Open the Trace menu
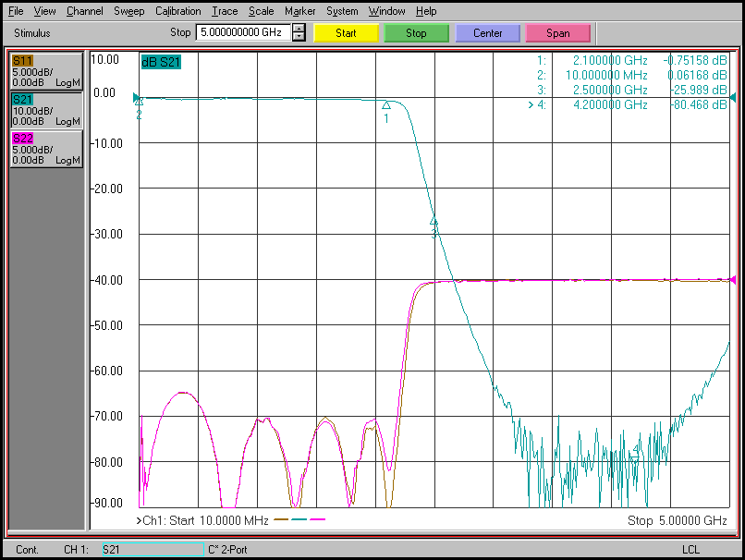Image resolution: width=745 pixels, height=560 pixels. tap(225, 11)
